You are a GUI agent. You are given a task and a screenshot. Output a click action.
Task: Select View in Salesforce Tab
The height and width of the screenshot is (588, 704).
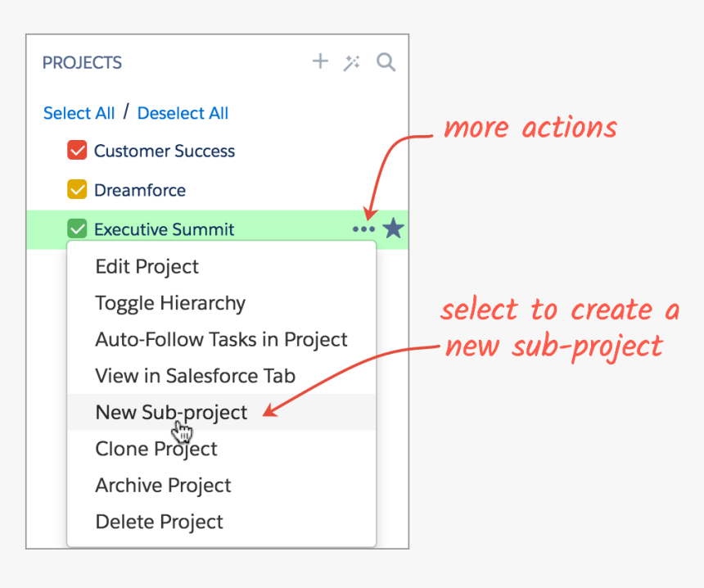[195, 376]
